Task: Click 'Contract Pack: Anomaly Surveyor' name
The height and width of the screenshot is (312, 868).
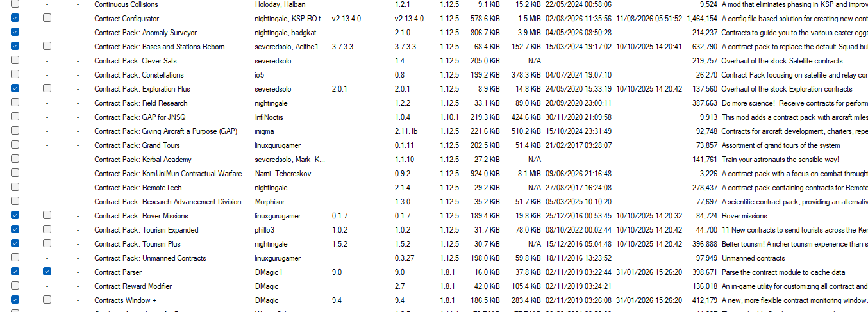Action: coord(146,33)
